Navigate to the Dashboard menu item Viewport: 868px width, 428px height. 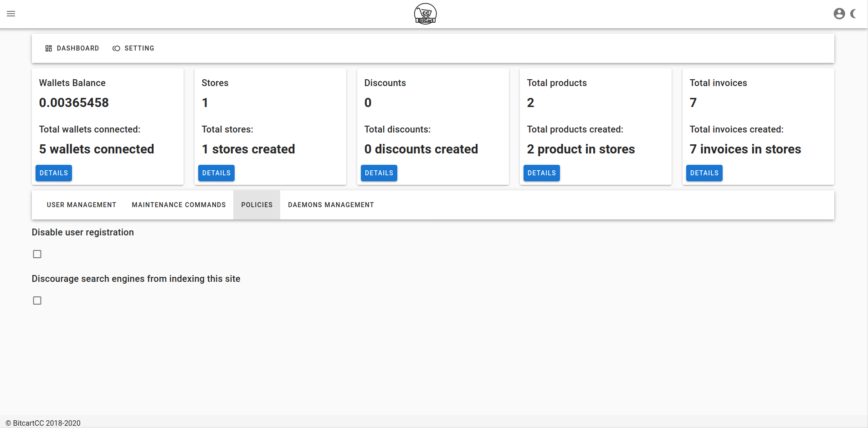point(72,48)
